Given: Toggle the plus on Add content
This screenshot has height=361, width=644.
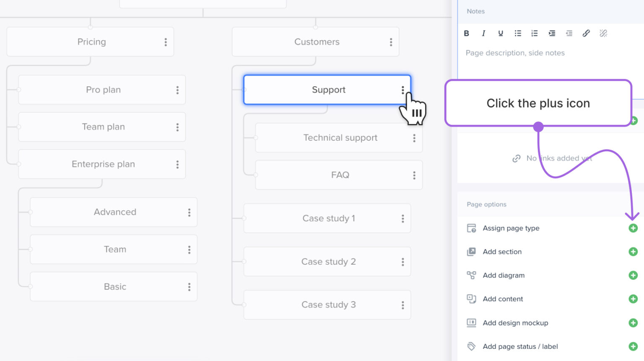Looking at the screenshot, I should click(x=633, y=299).
